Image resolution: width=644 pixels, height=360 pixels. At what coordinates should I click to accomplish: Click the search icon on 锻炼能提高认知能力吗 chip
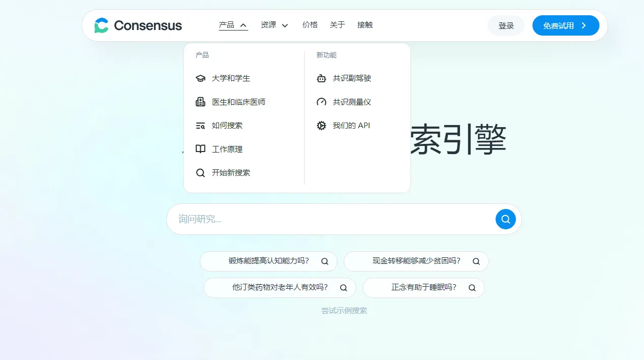click(x=325, y=261)
